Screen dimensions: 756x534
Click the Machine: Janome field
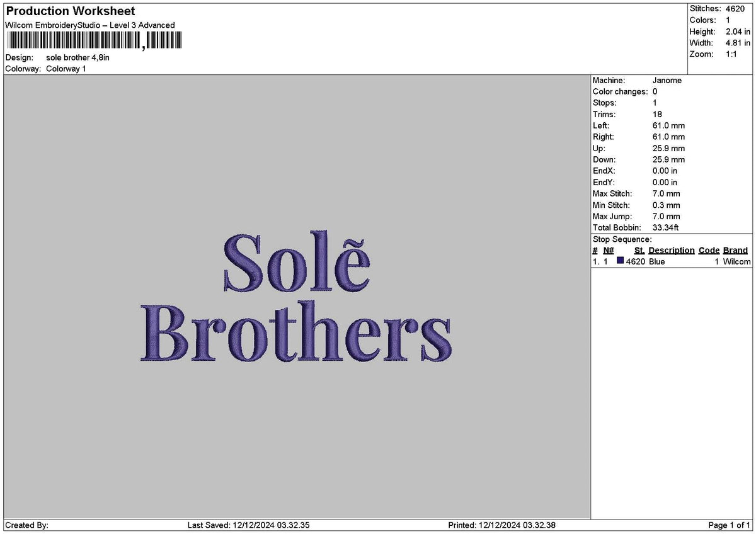coord(667,80)
